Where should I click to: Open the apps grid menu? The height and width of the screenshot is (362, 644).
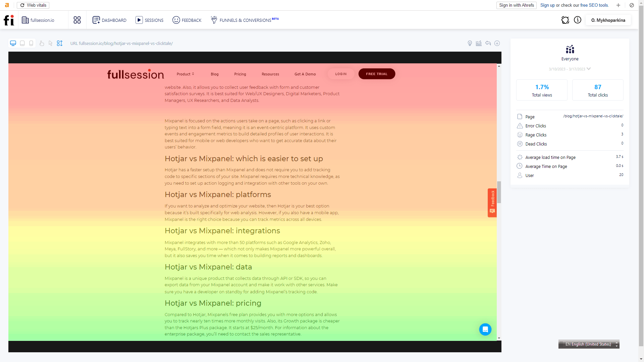pos(77,20)
